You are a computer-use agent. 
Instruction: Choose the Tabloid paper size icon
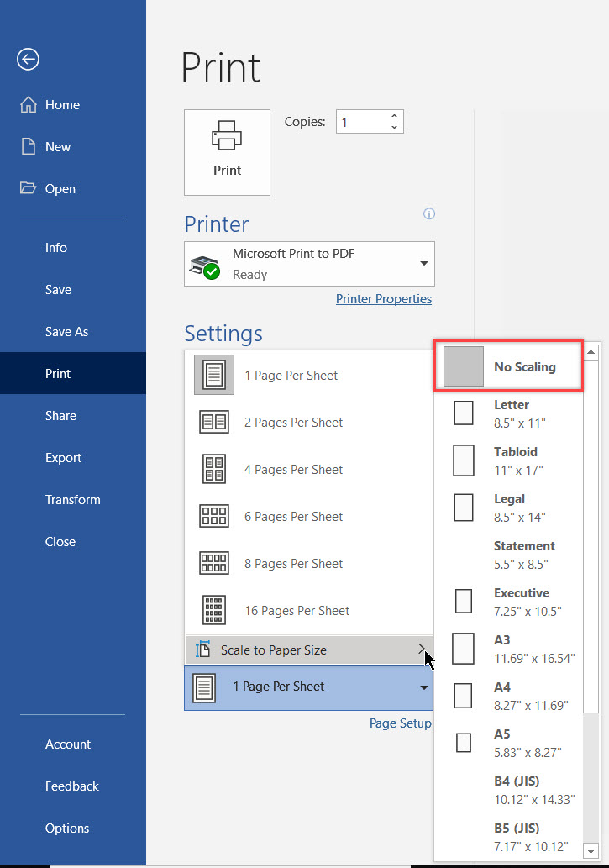tap(464, 460)
